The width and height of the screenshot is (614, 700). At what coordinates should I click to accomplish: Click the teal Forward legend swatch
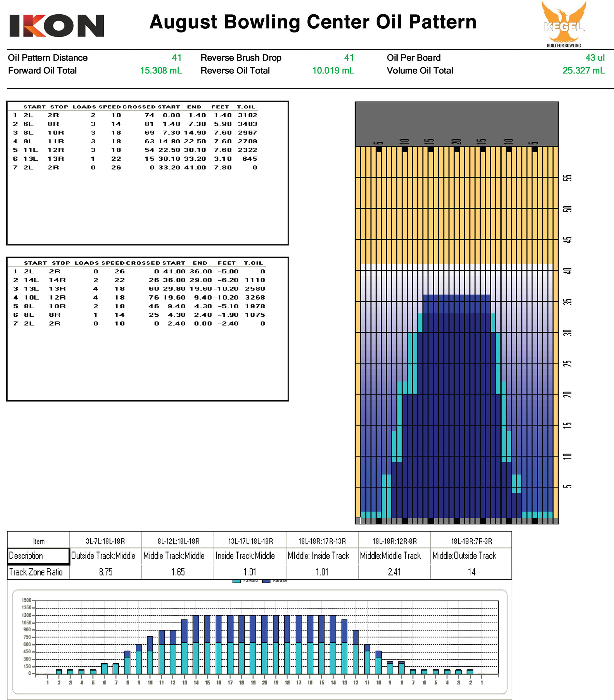[236, 581]
